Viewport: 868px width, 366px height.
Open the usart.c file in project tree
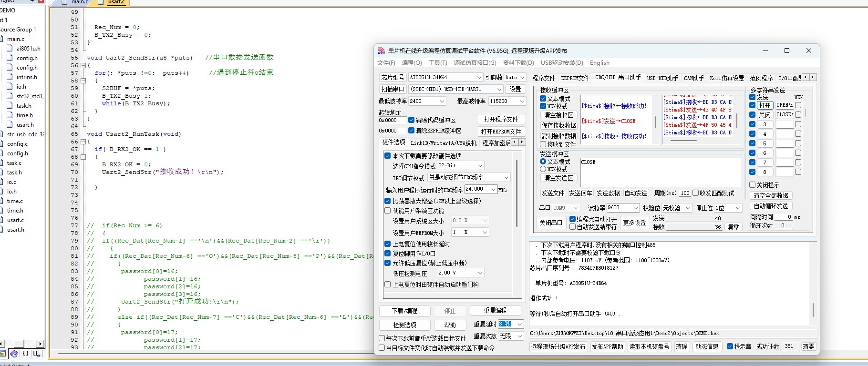[x=15, y=220]
